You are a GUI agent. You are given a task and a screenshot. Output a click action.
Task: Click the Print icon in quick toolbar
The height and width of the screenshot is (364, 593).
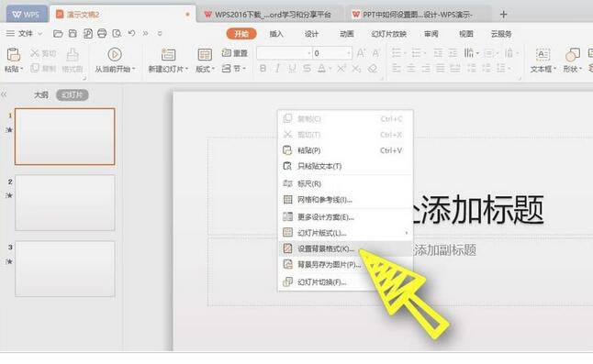tap(102, 34)
